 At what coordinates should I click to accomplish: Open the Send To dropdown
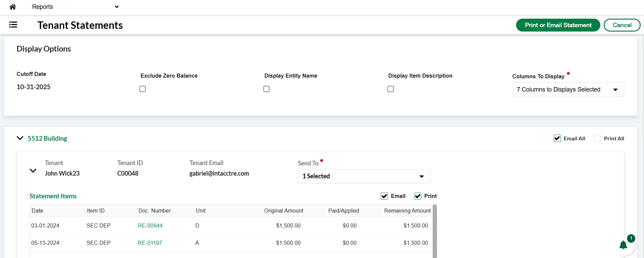(364, 176)
